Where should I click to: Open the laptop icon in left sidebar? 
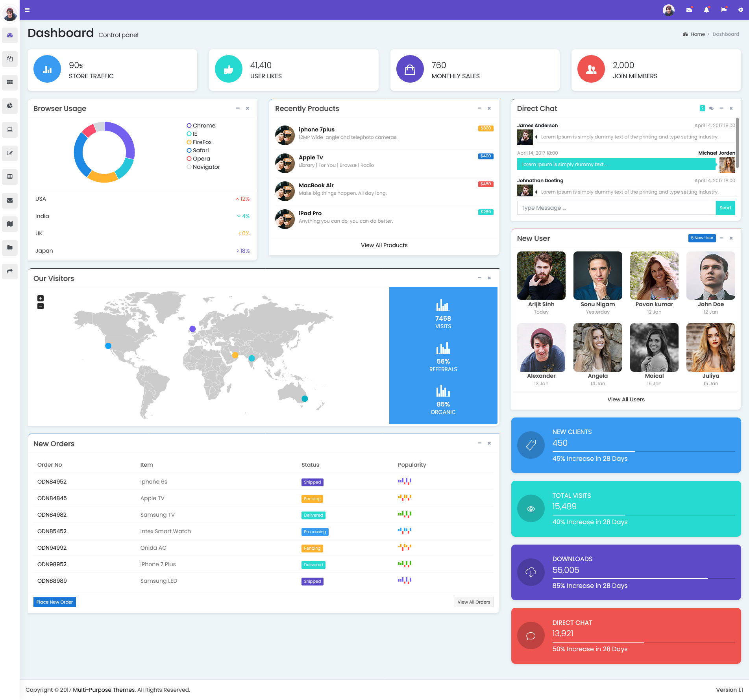point(10,130)
